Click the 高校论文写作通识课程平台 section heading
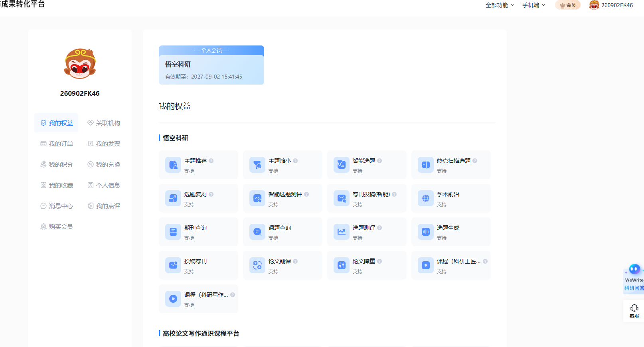The width and height of the screenshot is (644, 347). (201, 333)
